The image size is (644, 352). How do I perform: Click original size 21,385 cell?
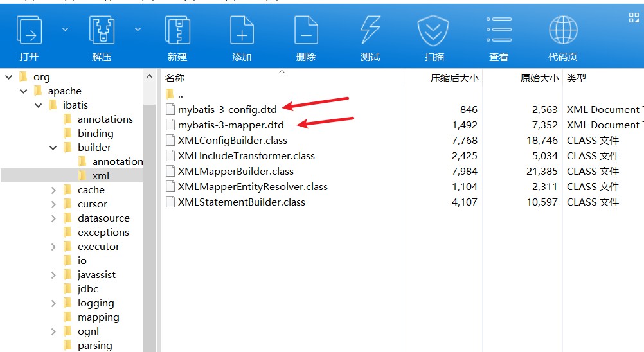[542, 171]
